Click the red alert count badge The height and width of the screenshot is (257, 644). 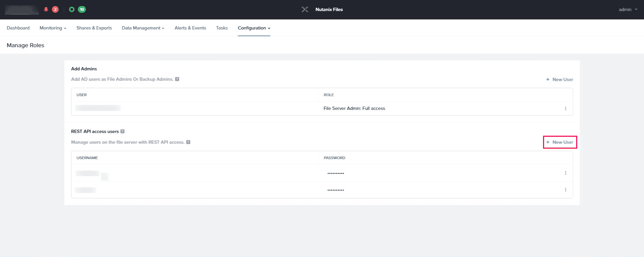coord(55,9)
